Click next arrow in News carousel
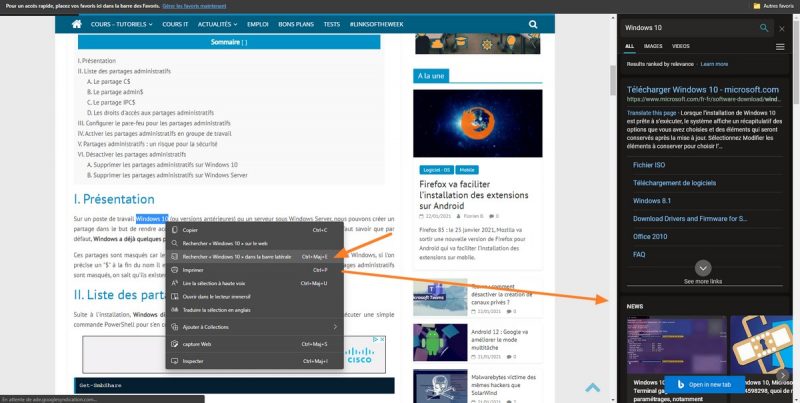800x403 pixels. [785, 375]
